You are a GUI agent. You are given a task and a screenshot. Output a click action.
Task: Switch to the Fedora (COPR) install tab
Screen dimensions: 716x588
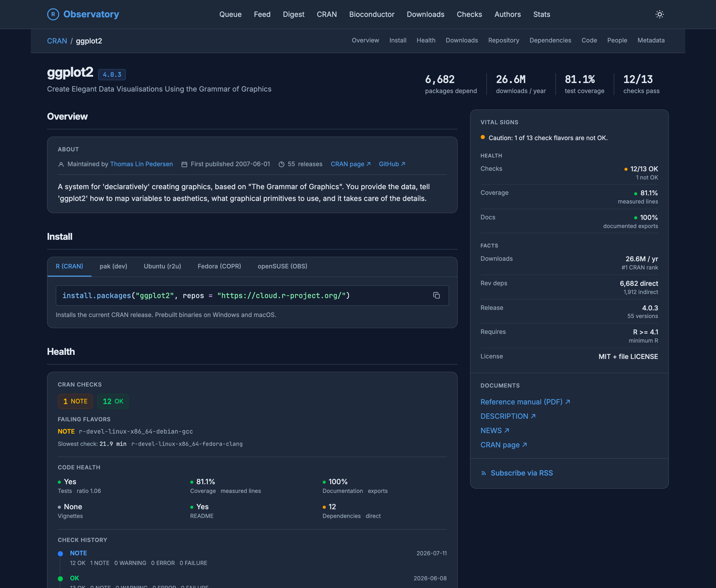(x=219, y=266)
